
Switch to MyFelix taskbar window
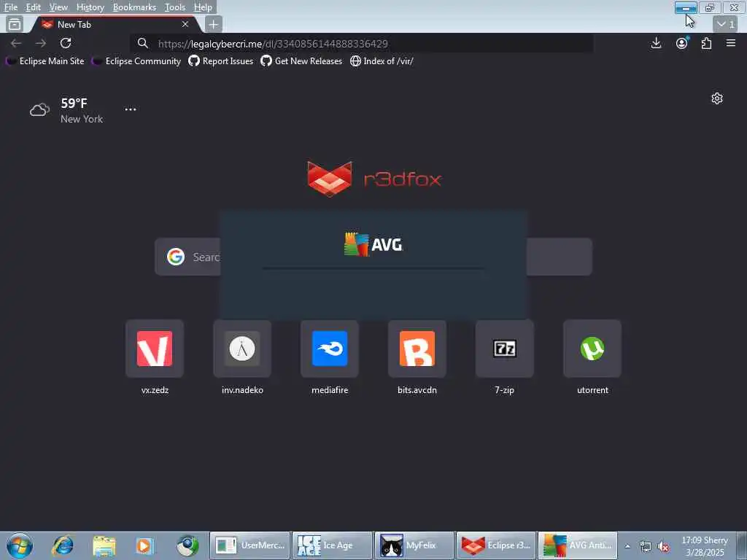coord(414,545)
